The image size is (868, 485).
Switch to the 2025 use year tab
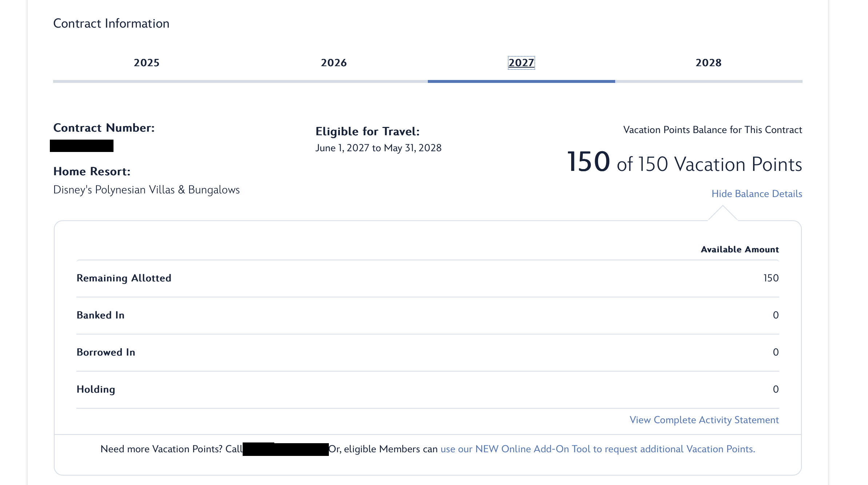tap(147, 63)
